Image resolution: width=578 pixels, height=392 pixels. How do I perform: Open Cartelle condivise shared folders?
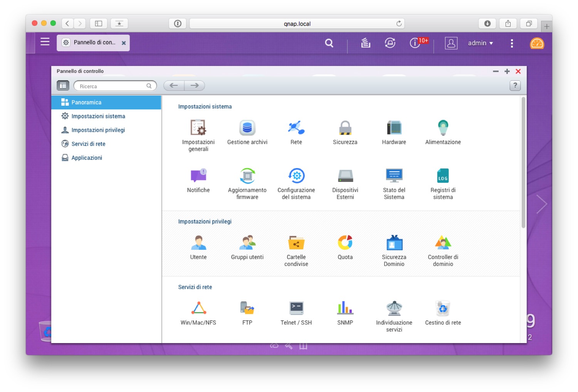296,251
